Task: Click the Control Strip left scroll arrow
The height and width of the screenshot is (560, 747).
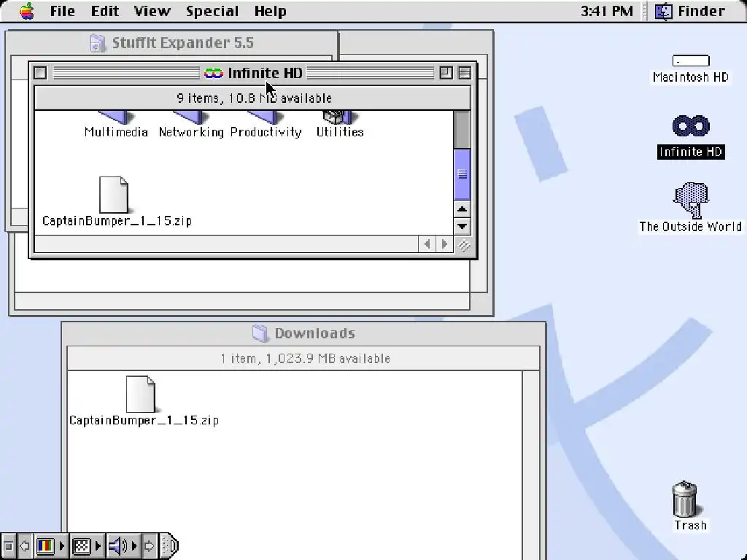Action: [x=24, y=545]
